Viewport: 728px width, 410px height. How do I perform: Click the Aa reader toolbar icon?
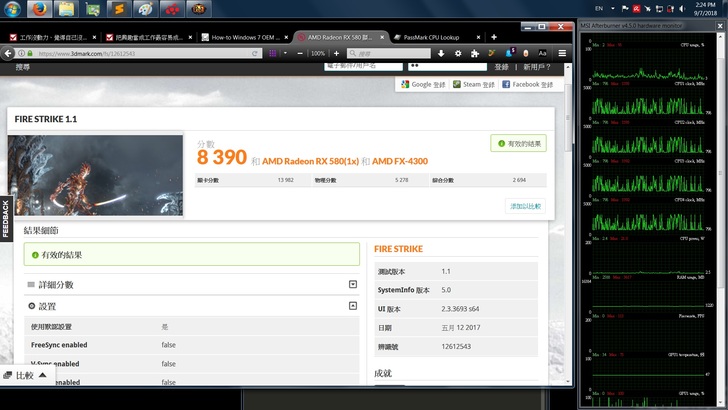[x=542, y=53]
